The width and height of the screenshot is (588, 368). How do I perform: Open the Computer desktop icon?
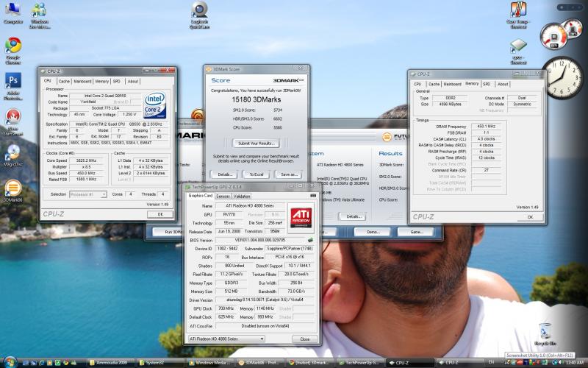[x=12, y=13]
